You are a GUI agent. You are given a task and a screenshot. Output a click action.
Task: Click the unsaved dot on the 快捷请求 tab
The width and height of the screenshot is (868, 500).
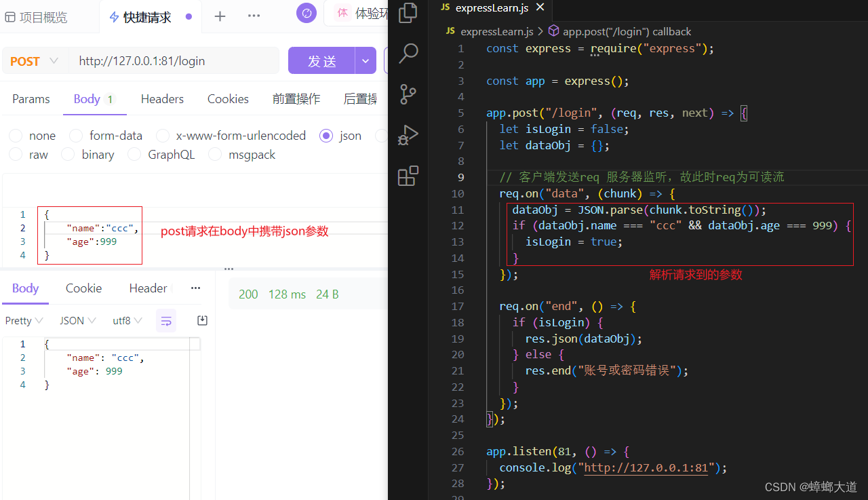[189, 16]
